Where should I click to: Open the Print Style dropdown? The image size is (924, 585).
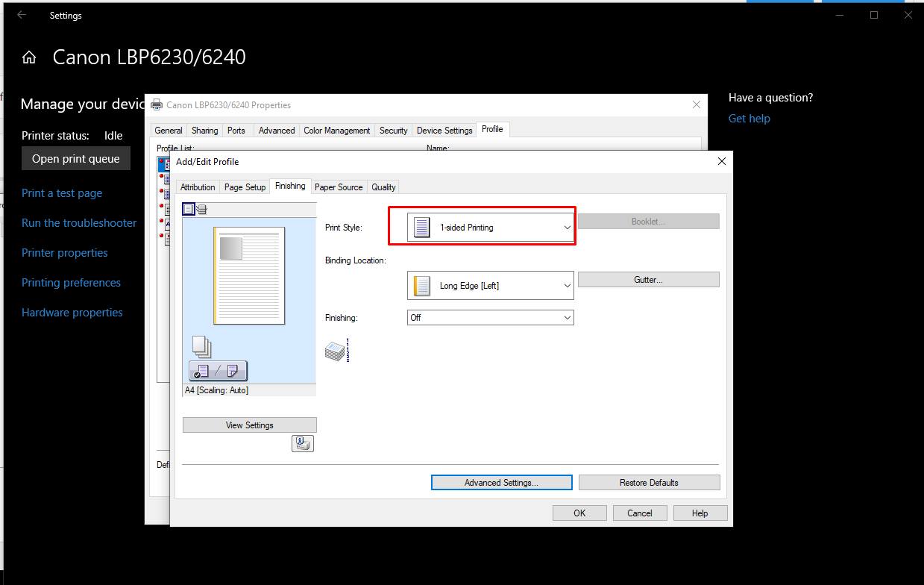point(490,228)
